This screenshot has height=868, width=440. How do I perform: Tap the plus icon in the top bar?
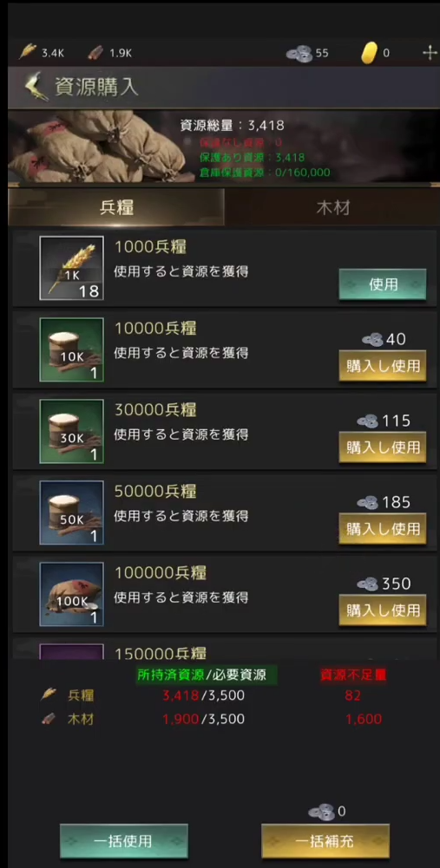click(430, 53)
